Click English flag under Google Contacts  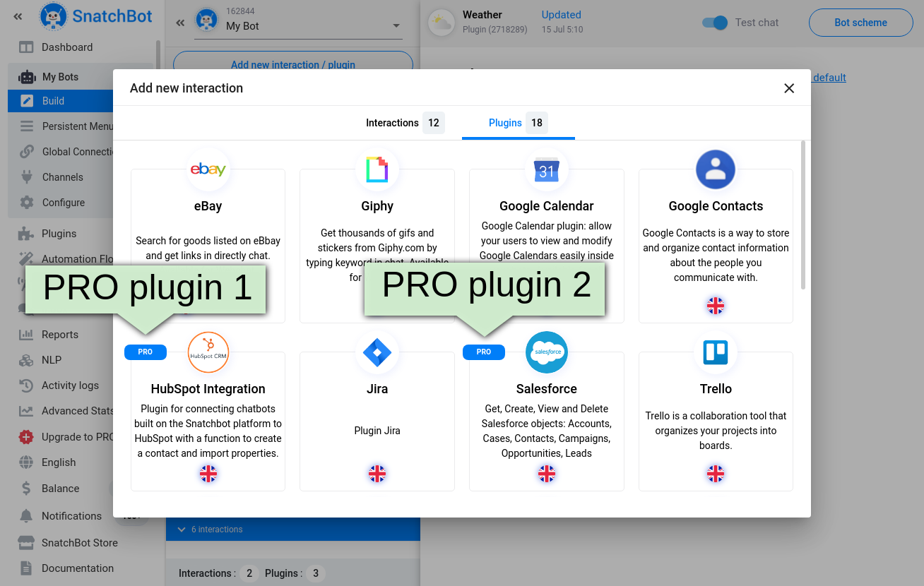716,306
